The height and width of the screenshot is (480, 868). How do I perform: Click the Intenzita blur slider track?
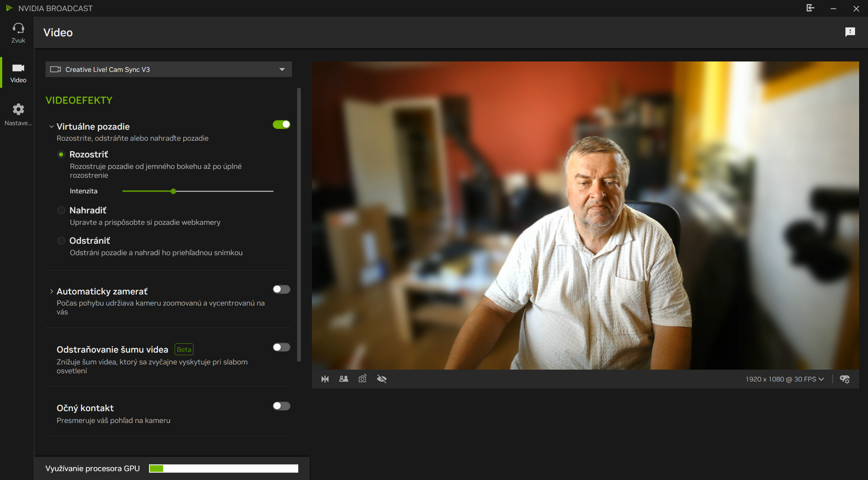point(222,191)
